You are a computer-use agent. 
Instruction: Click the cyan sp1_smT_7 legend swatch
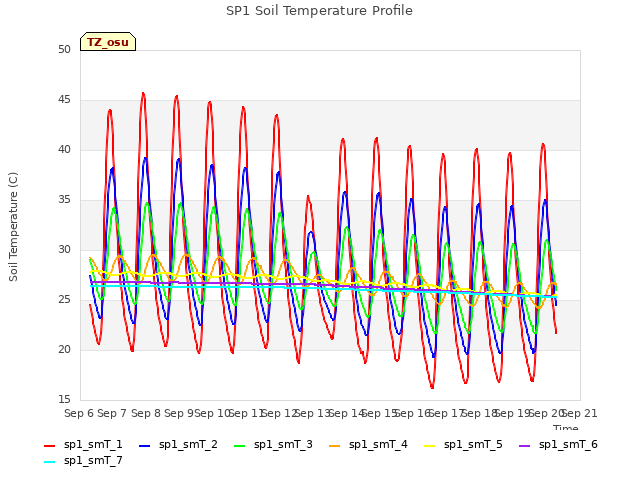49,462
